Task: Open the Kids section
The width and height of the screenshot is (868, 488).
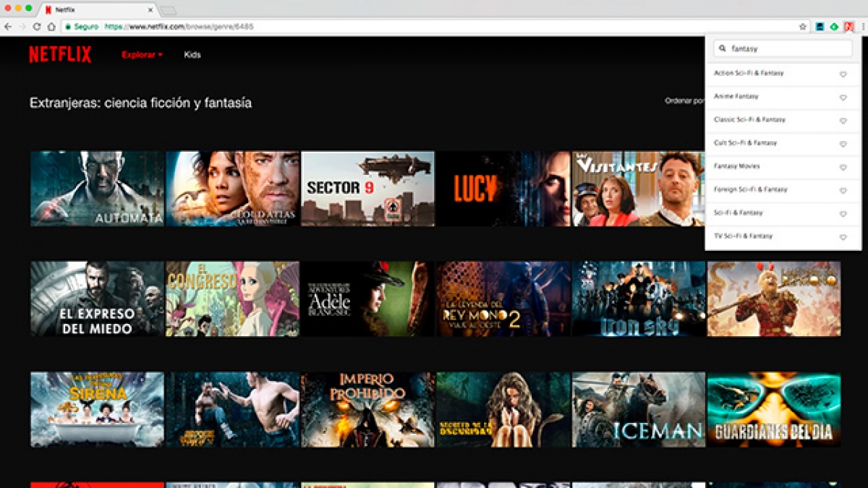Action: click(192, 55)
